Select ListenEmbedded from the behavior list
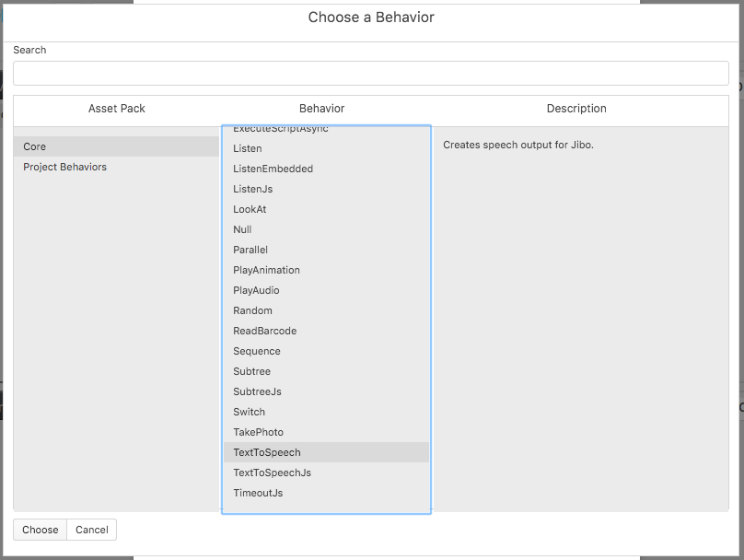Viewport: 744px width, 560px height. coord(273,169)
